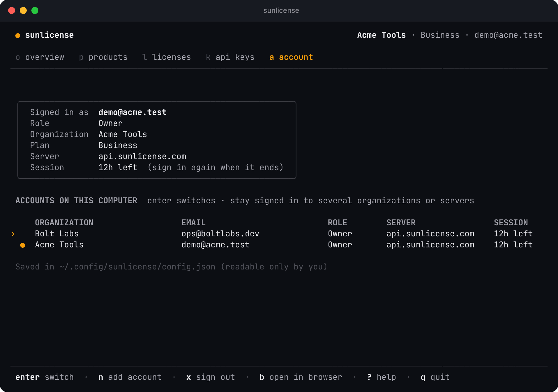Viewport: 558px width, 392px height.
Task: Click the sunlicense app name in header
Action: click(49, 35)
